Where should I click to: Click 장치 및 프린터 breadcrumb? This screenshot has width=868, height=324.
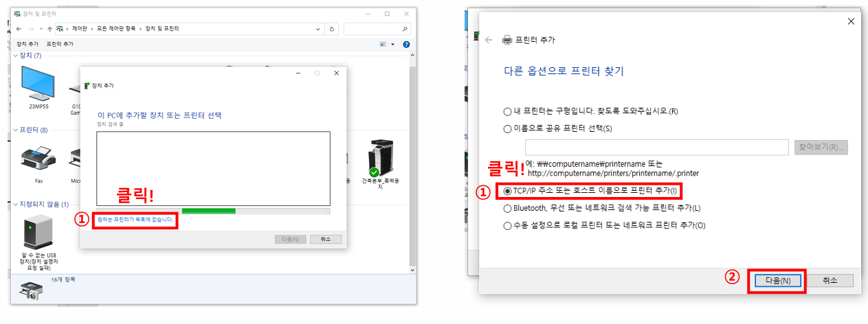tap(163, 29)
